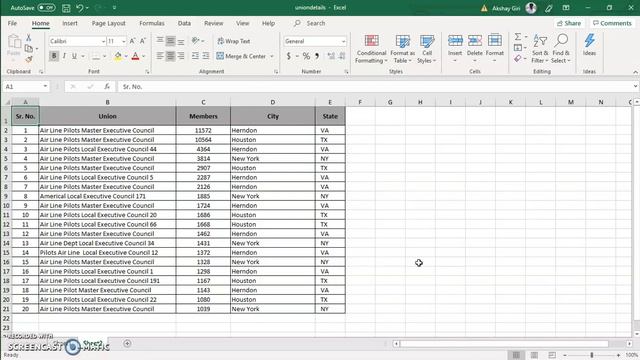Click the Comments button
The width and height of the screenshot is (640, 360).
(x=612, y=23)
